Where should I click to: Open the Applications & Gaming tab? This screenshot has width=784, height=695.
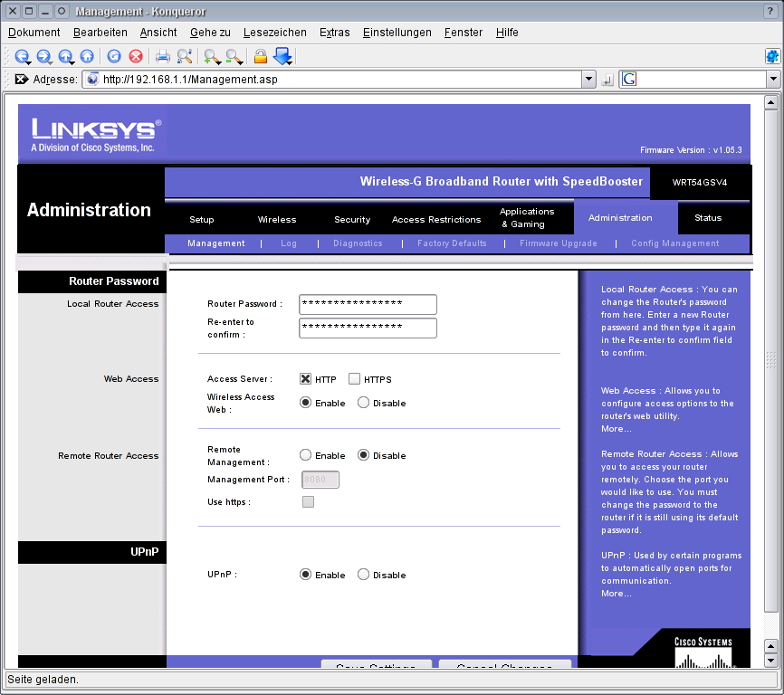(x=527, y=217)
